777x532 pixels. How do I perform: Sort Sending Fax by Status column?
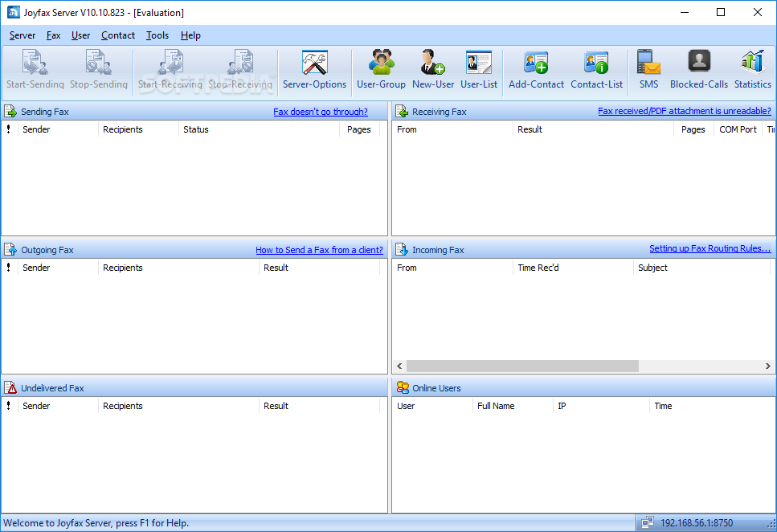pos(260,129)
